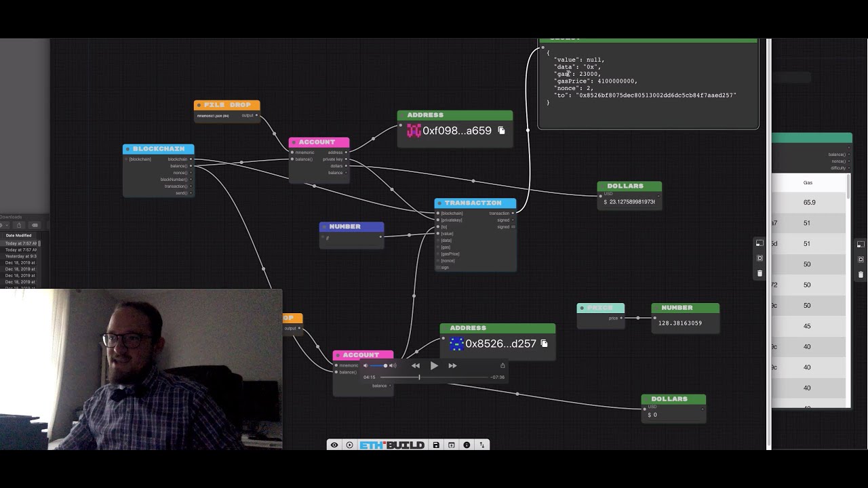Click the save floppy disk icon
This screenshot has height=488, width=868.
pos(436,445)
